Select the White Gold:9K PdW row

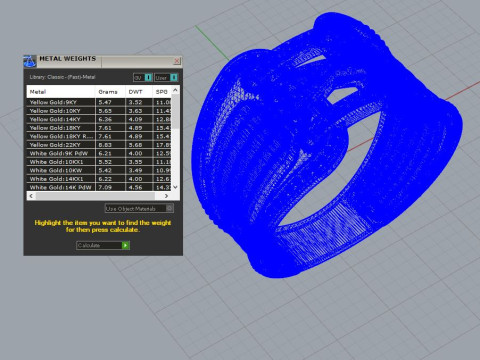tap(99, 153)
